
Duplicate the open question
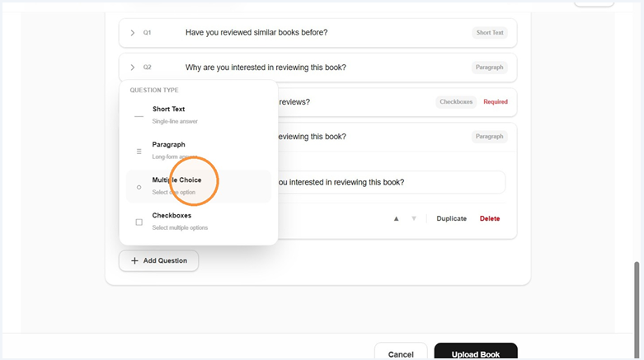pos(451,218)
